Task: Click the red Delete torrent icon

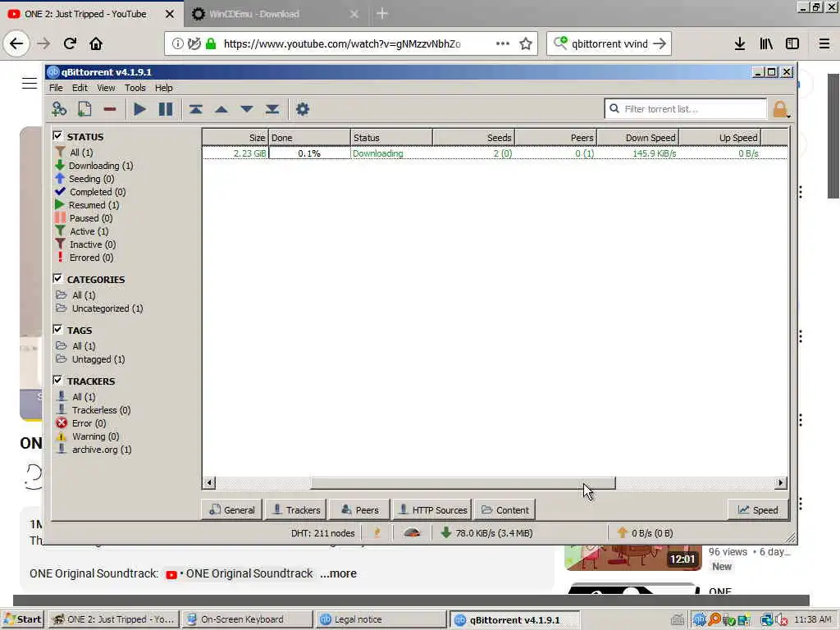Action: click(110, 109)
